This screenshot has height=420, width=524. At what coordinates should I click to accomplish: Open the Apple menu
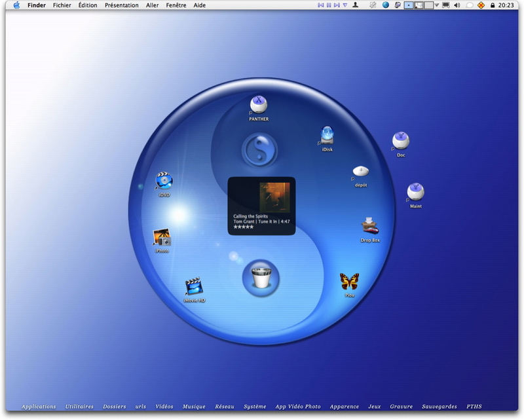(x=16, y=5)
